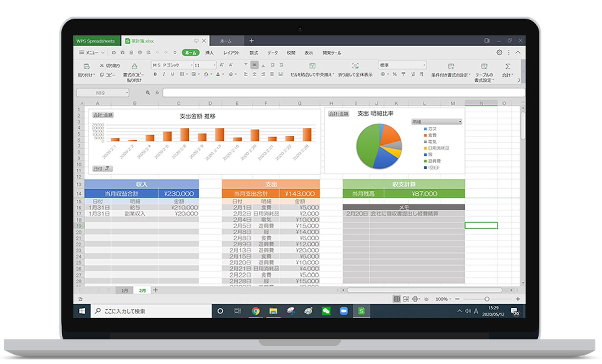Open the ホーム ribbon tab
The height and width of the screenshot is (364, 602).
pyautogui.click(x=191, y=53)
